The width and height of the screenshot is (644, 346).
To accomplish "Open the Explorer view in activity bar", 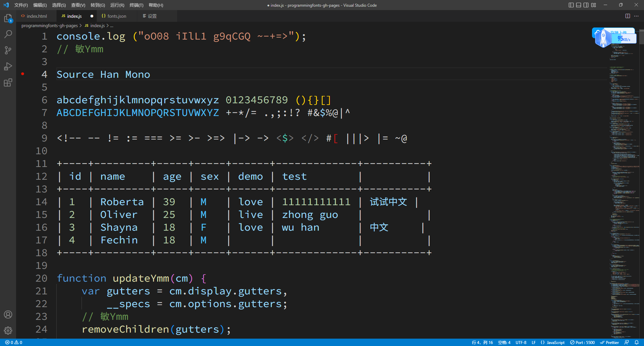I will coord(8,18).
